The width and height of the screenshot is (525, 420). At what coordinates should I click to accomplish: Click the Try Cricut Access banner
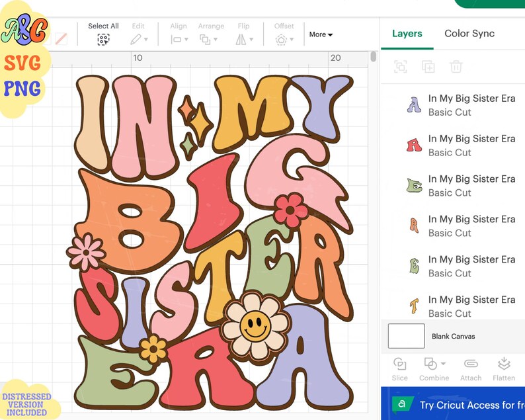click(x=453, y=403)
